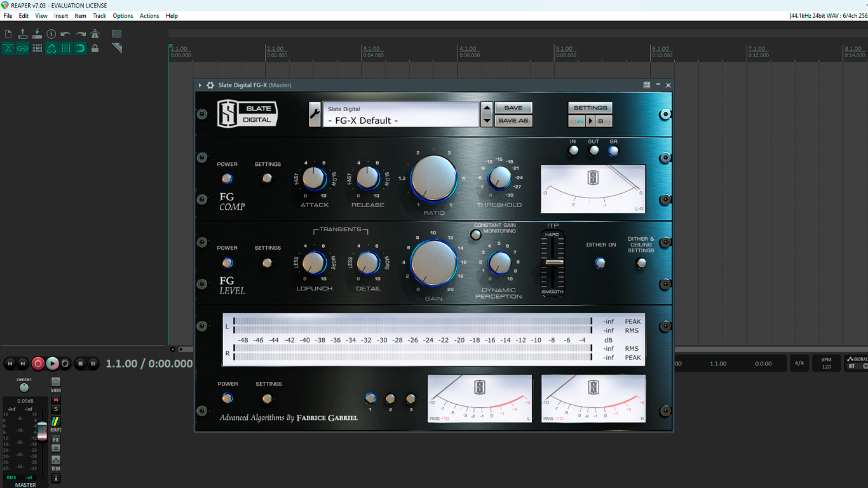Toggle the meter section POWER button
The height and width of the screenshot is (488, 868).
click(x=227, y=398)
